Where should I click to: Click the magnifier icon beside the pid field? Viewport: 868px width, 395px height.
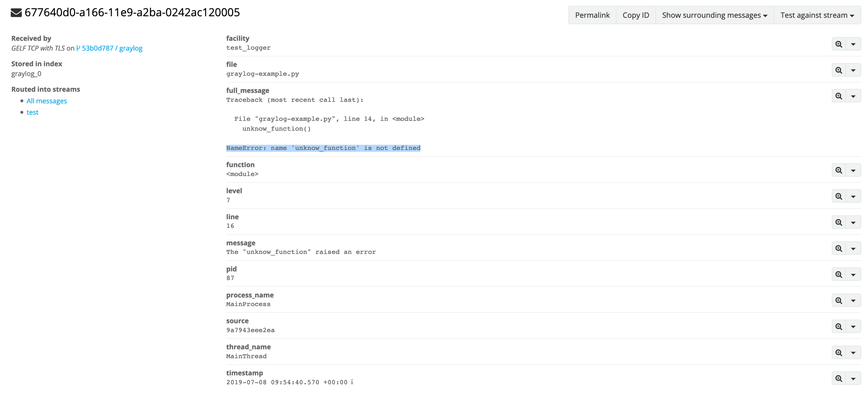tap(838, 274)
